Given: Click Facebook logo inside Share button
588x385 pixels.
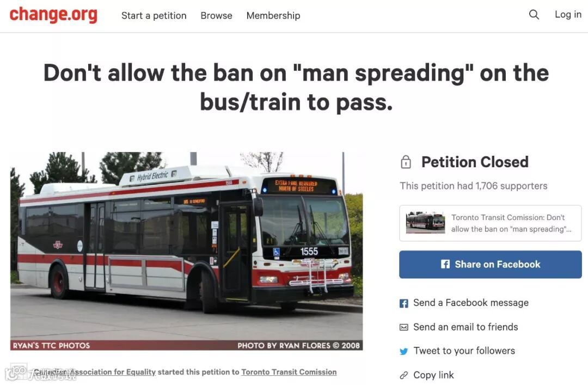Looking at the screenshot, I should pos(445,264).
